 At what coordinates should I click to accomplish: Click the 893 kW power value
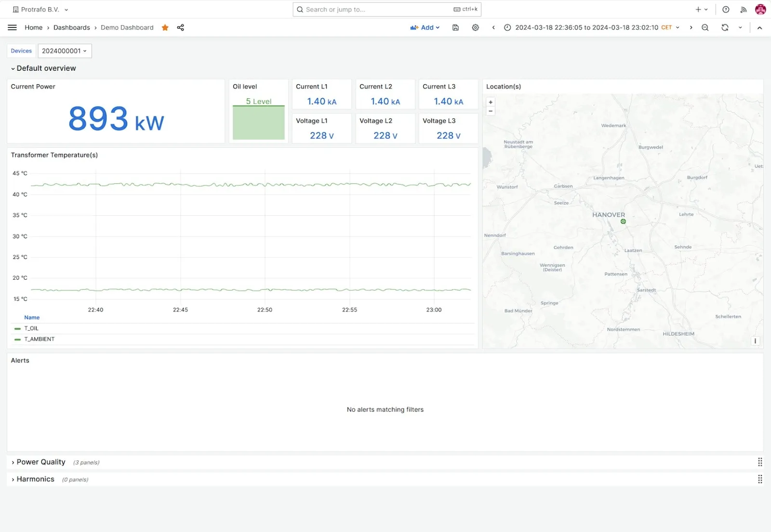coord(116,118)
